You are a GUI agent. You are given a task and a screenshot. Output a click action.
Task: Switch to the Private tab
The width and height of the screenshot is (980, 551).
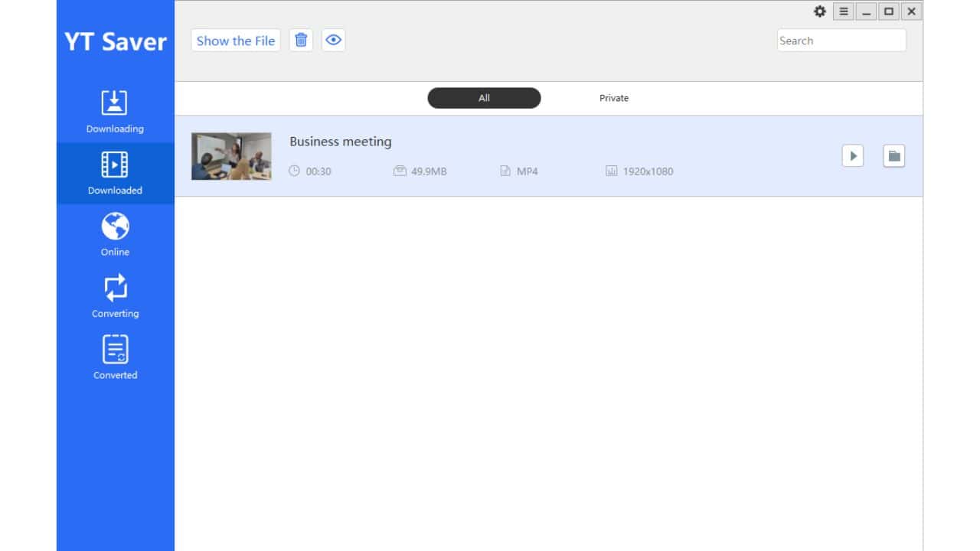click(614, 98)
